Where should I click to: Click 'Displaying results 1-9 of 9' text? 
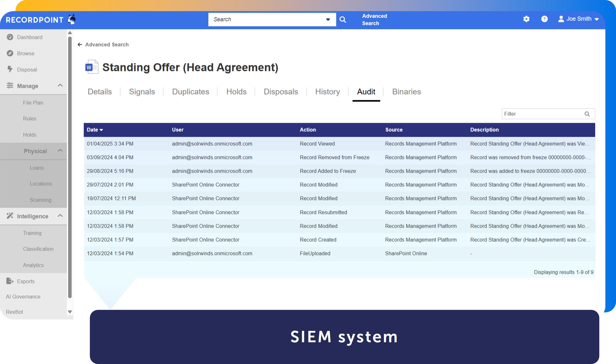[564, 272]
